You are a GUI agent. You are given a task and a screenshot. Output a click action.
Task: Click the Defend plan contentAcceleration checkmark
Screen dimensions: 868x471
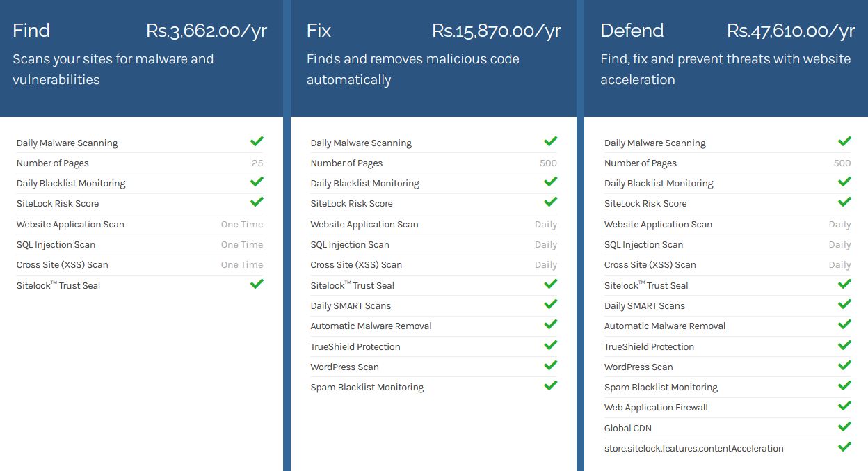pos(844,447)
